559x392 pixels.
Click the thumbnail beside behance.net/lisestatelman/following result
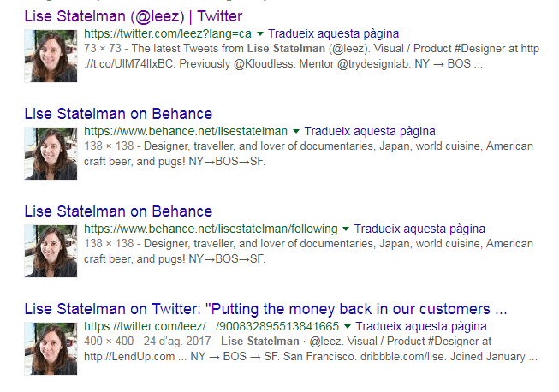[51, 252]
